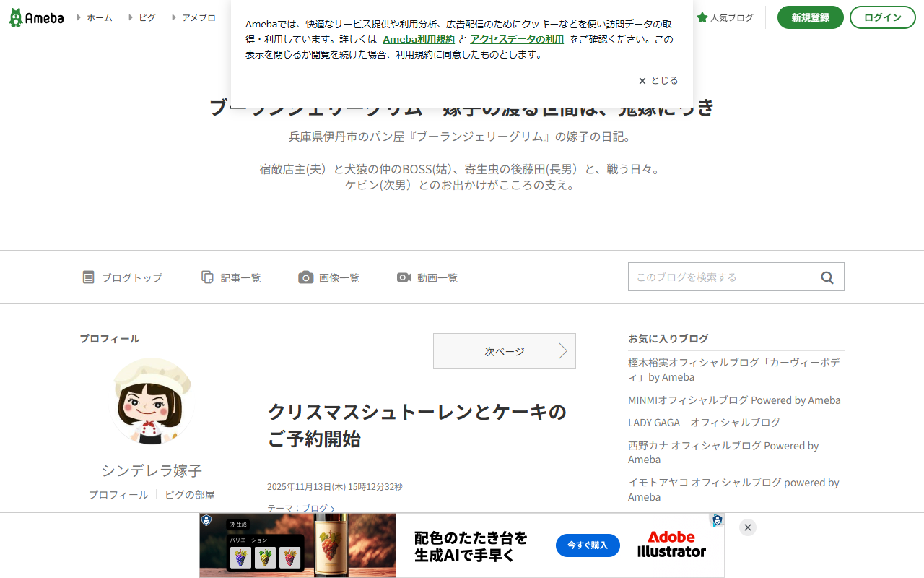Click the Ameba logo
The image size is (924, 578).
click(36, 17)
